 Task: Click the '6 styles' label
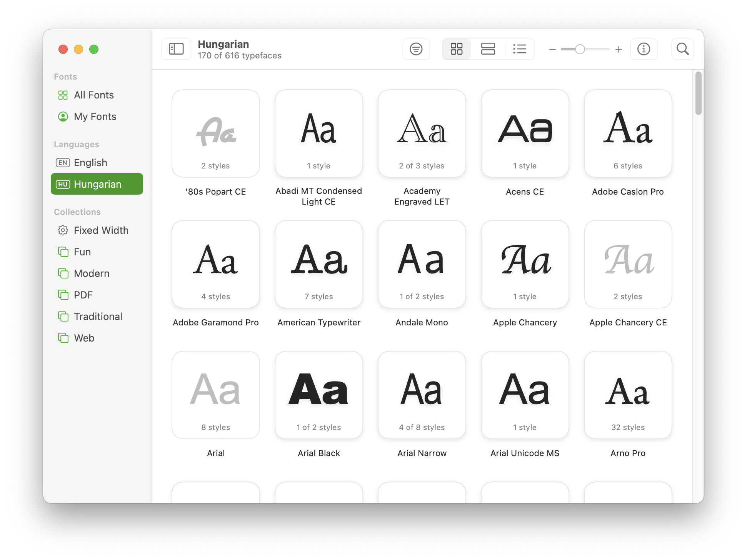[628, 166]
